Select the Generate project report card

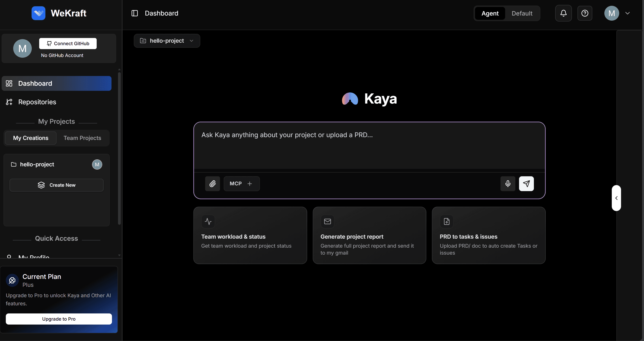pos(369,235)
